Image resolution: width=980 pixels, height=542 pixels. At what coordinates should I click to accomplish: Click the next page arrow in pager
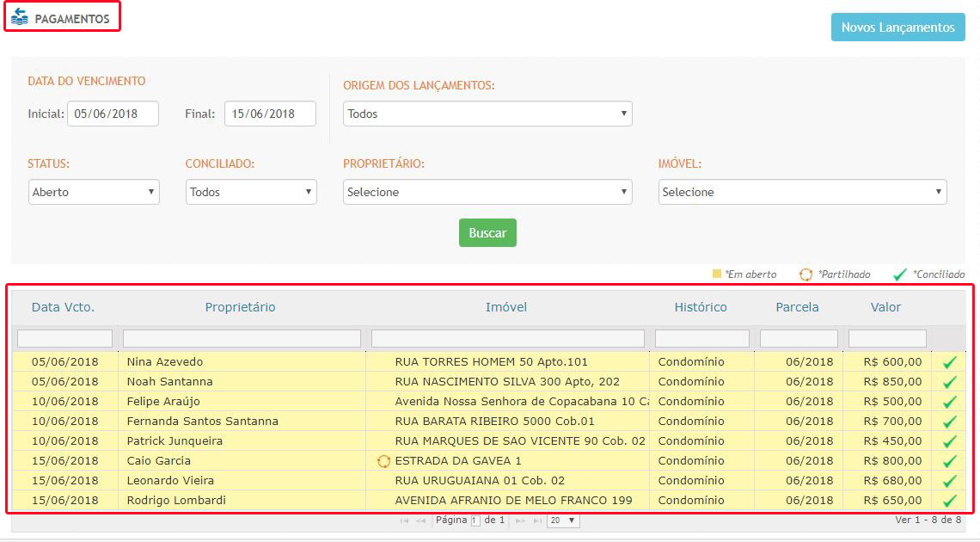520,520
